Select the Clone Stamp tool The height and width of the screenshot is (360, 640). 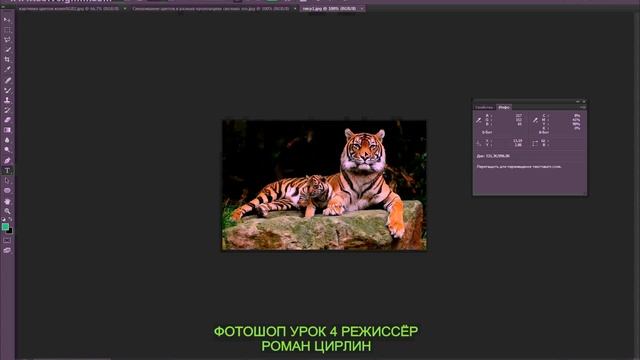tap(7, 100)
